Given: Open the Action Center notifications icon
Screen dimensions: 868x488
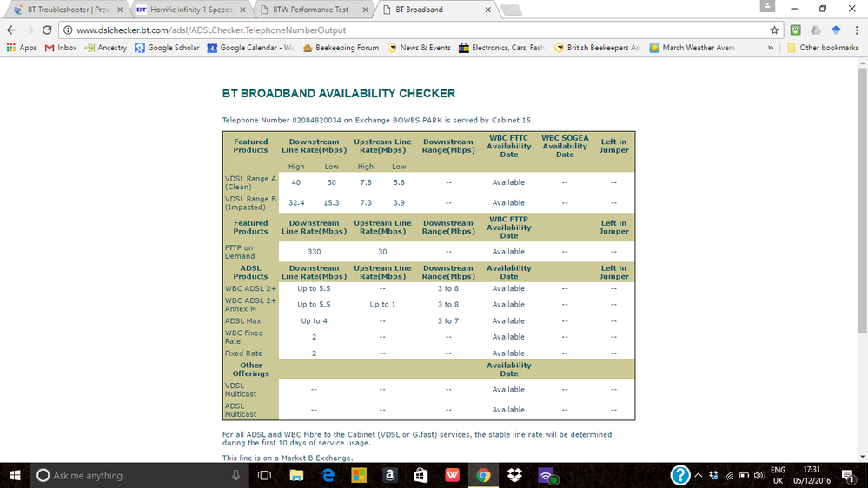Looking at the screenshot, I should [x=849, y=475].
